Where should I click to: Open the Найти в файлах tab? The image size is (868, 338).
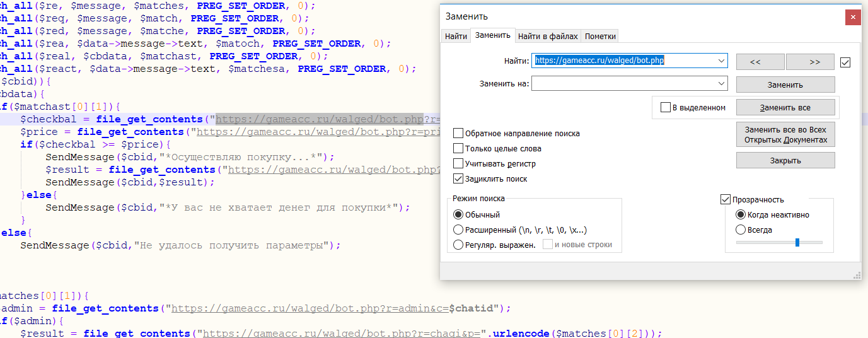coord(548,37)
